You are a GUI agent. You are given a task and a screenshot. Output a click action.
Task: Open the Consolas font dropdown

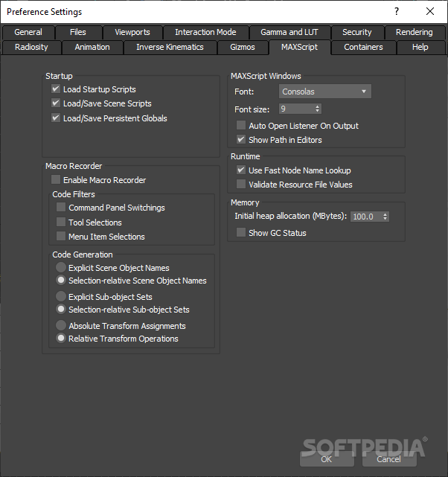coord(324,92)
